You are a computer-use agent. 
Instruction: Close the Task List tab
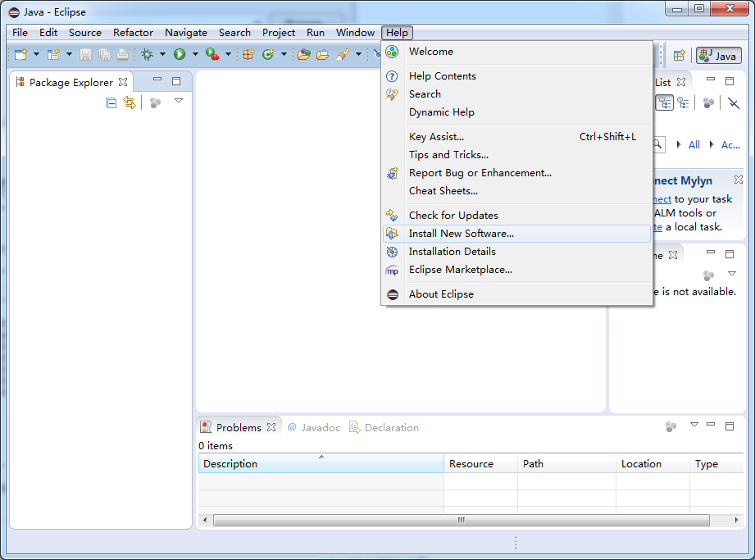(x=681, y=82)
